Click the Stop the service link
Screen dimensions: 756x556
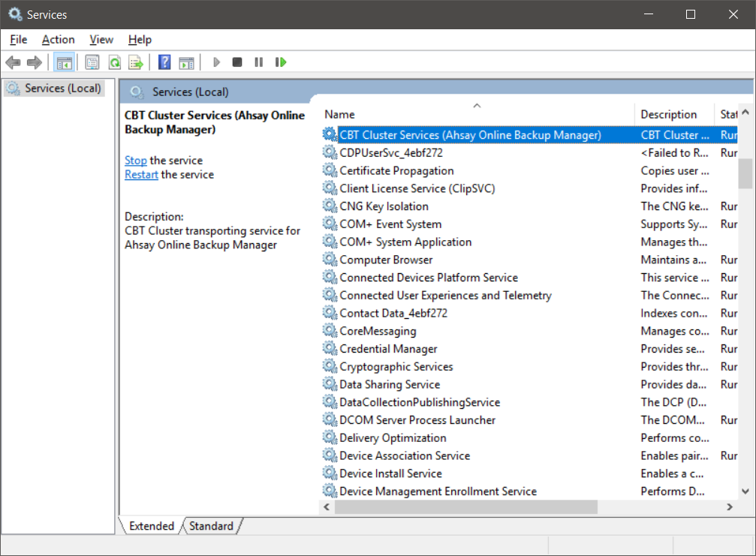click(135, 160)
